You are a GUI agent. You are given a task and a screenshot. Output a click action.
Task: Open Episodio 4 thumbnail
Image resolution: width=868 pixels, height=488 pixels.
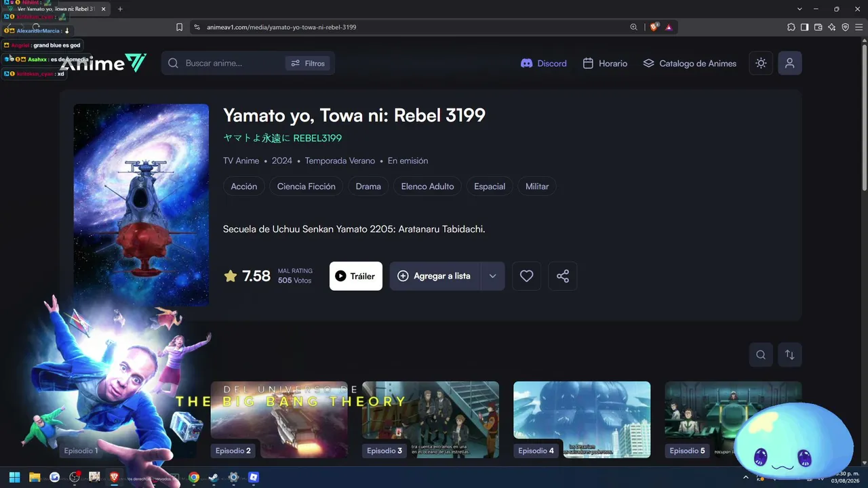(x=582, y=420)
